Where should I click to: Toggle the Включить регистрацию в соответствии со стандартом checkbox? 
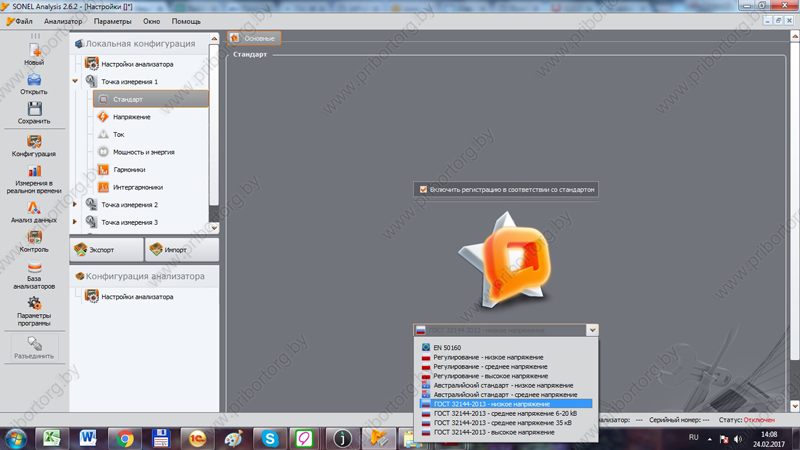[424, 189]
